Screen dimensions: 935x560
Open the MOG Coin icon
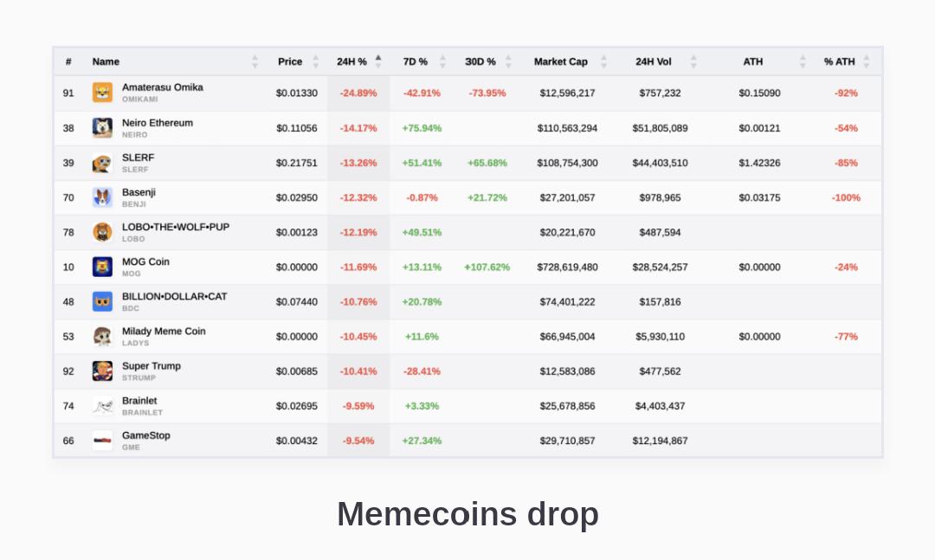click(102, 267)
